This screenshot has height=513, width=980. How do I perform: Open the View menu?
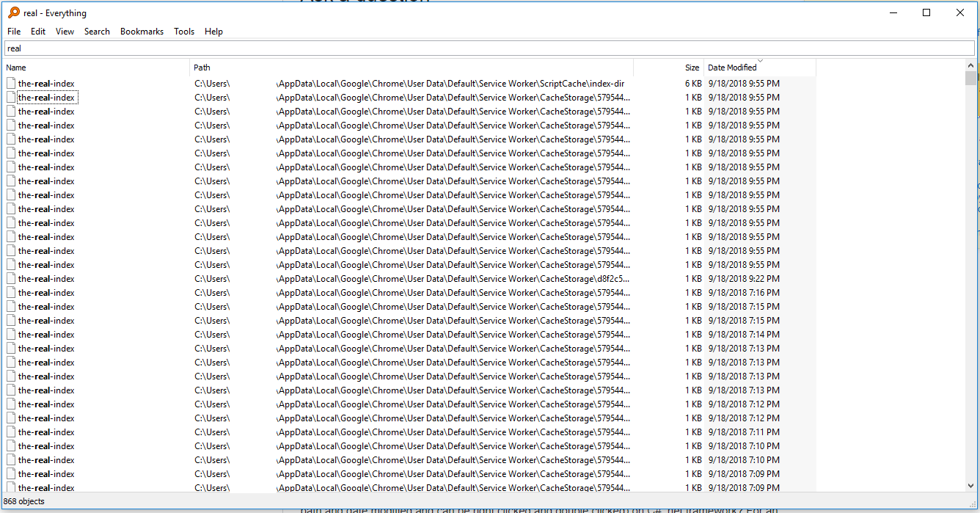tap(65, 31)
